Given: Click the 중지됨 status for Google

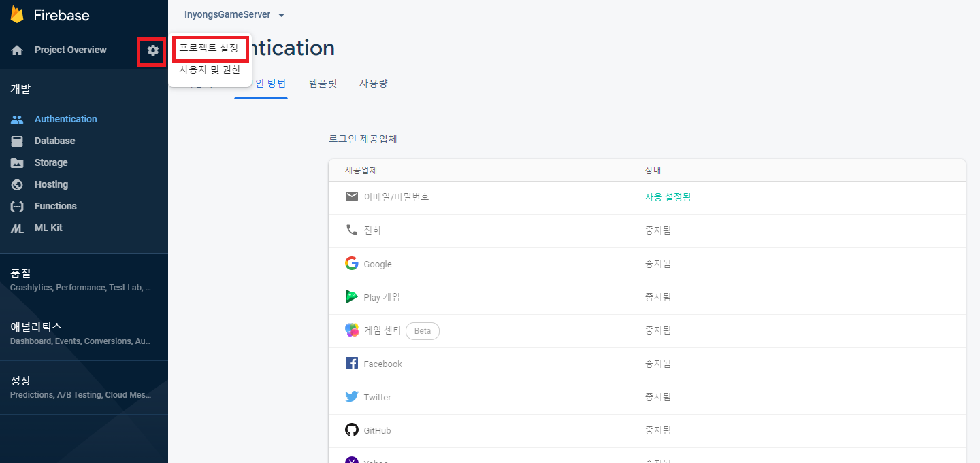Looking at the screenshot, I should (x=658, y=264).
